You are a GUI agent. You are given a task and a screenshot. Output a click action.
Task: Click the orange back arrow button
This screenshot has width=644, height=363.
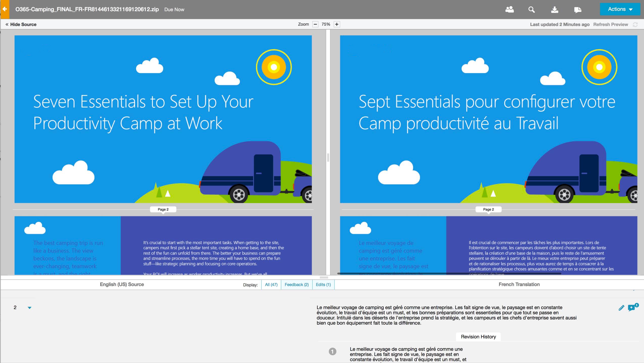pos(5,9)
